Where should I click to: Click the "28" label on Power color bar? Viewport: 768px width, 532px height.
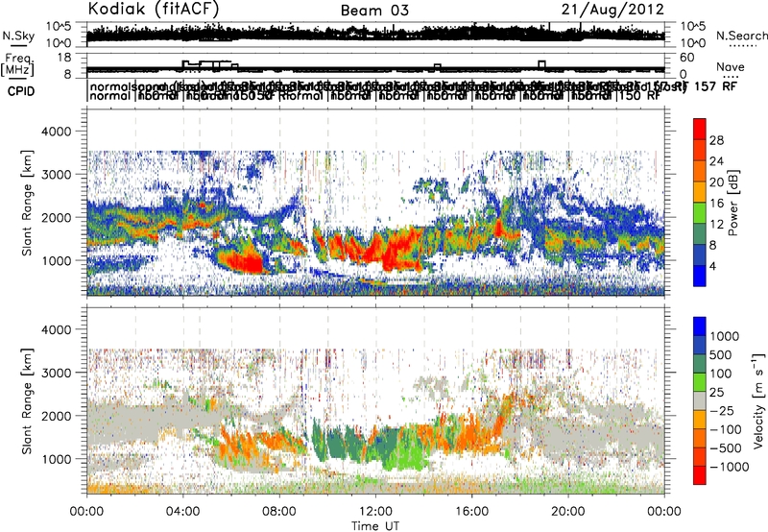[716, 140]
